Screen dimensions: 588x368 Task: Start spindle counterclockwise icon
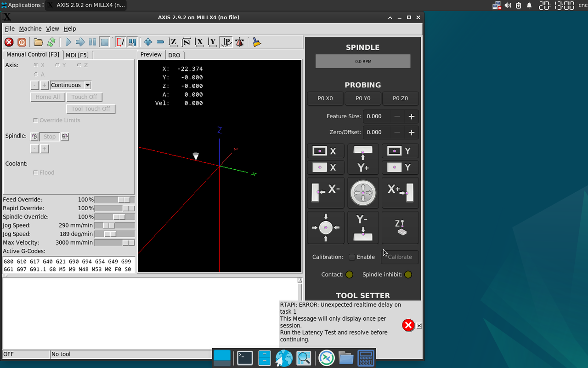pos(34,137)
